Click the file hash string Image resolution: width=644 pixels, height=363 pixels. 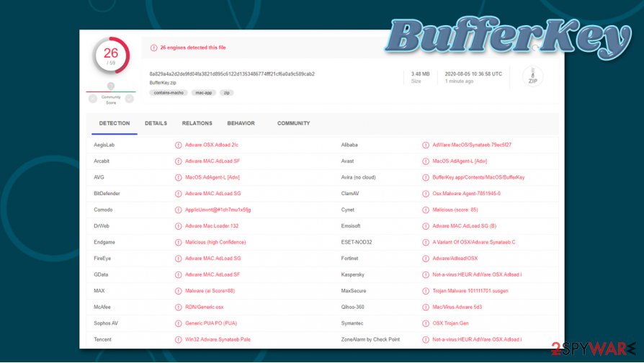click(x=232, y=74)
